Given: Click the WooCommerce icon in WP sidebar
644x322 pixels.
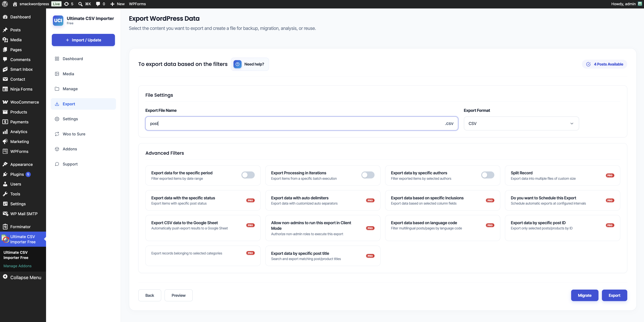Looking at the screenshot, I should point(5,102).
